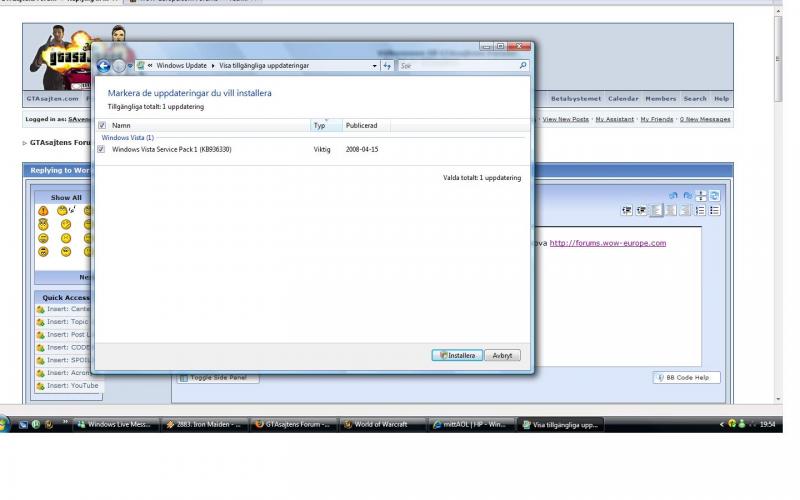
Task: Open the address bar history dropdown
Action: point(374,66)
